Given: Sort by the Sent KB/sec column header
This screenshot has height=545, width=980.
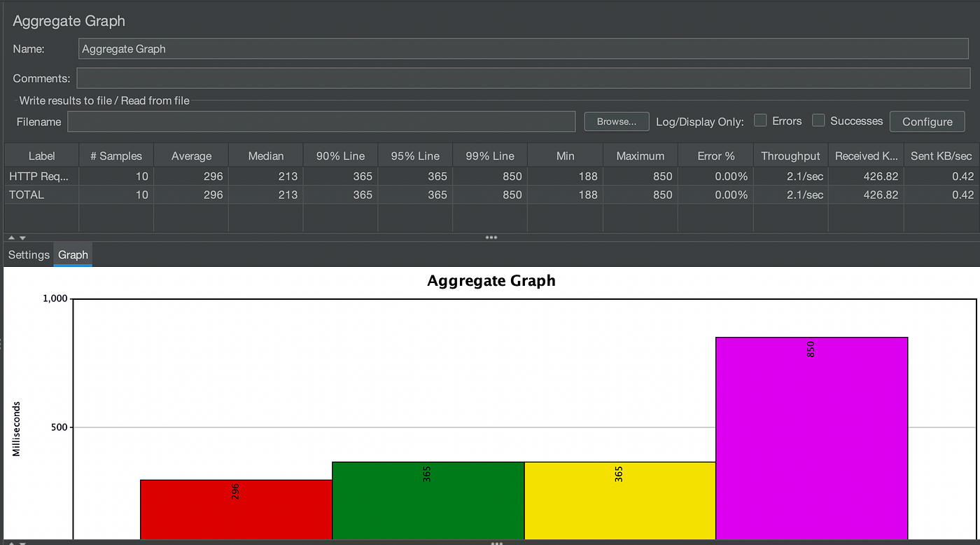Looking at the screenshot, I should click(x=941, y=156).
